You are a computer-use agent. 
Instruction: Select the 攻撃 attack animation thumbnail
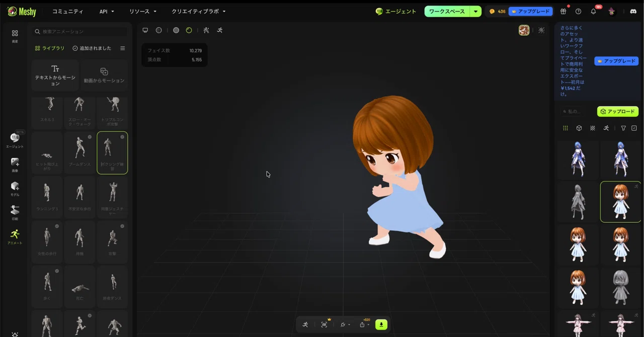click(112, 242)
